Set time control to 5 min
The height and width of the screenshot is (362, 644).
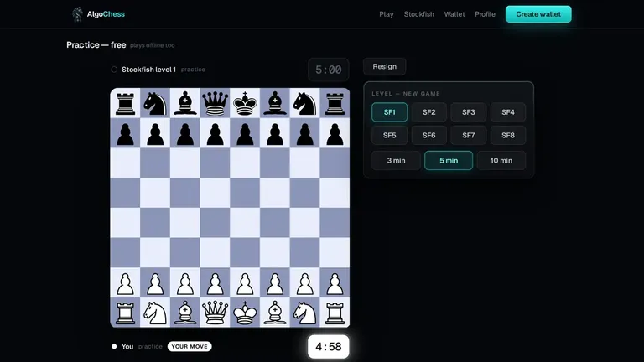coord(449,161)
